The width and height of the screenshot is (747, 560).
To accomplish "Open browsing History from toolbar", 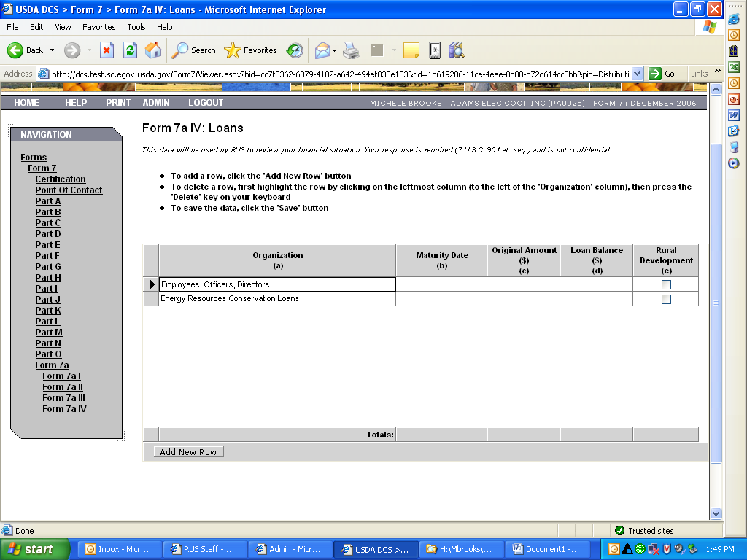I will coord(295,50).
